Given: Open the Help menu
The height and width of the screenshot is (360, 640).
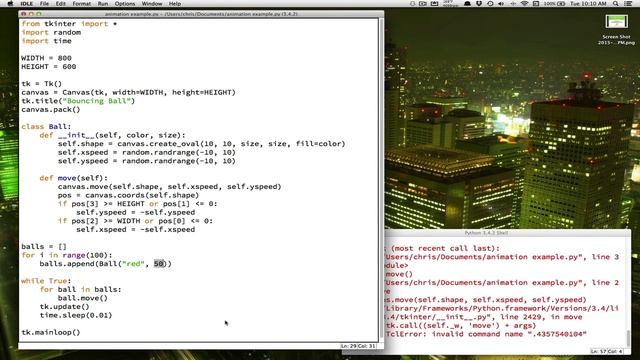Looking at the screenshot, I should point(175,3).
